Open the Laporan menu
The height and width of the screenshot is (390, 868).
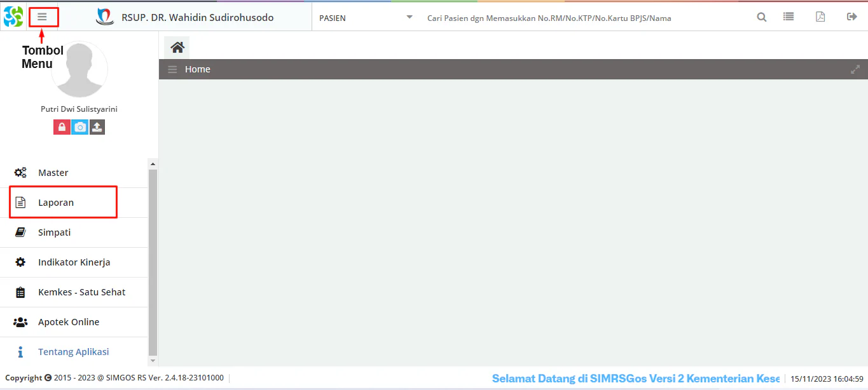(x=74, y=203)
